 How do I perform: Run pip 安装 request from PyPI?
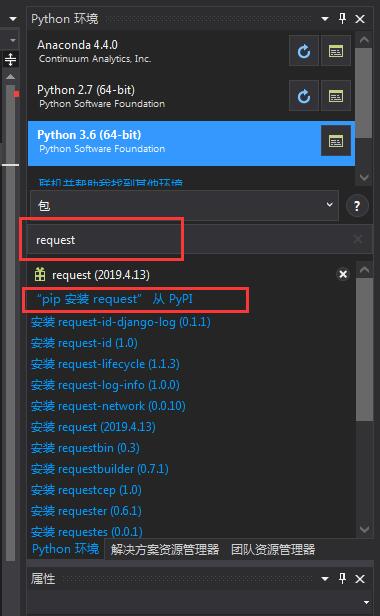(114, 299)
